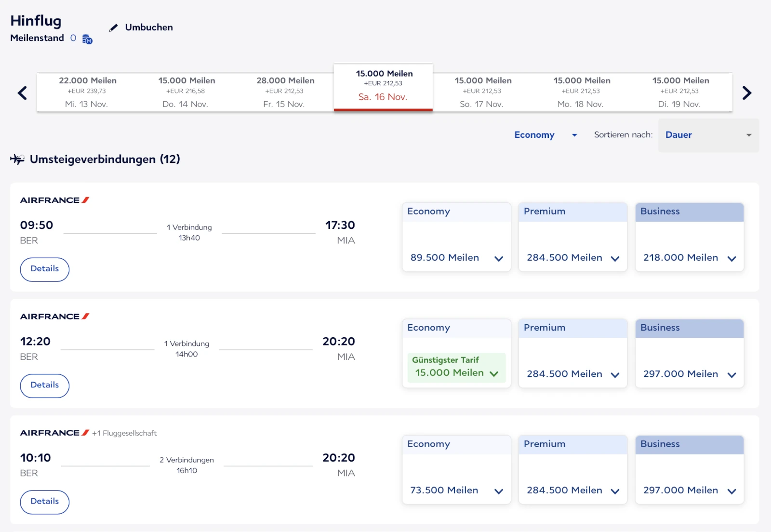Select date tab Do. 14 Nov.

186,92
